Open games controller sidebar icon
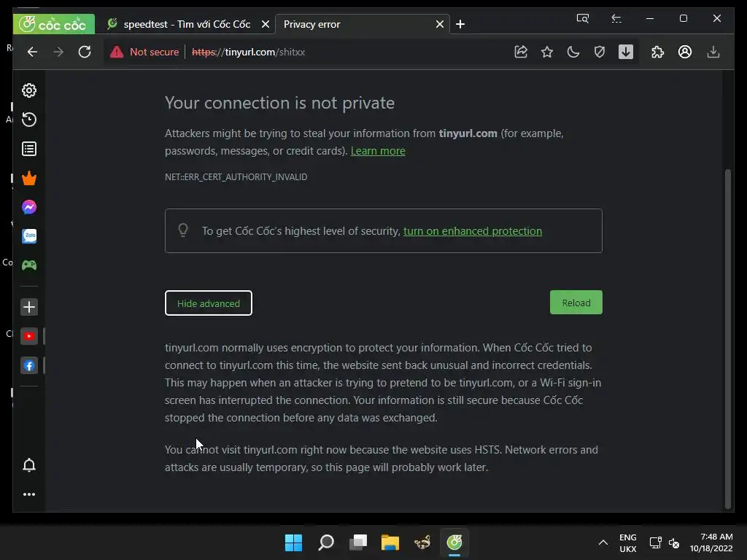The image size is (747, 560). coord(29,265)
